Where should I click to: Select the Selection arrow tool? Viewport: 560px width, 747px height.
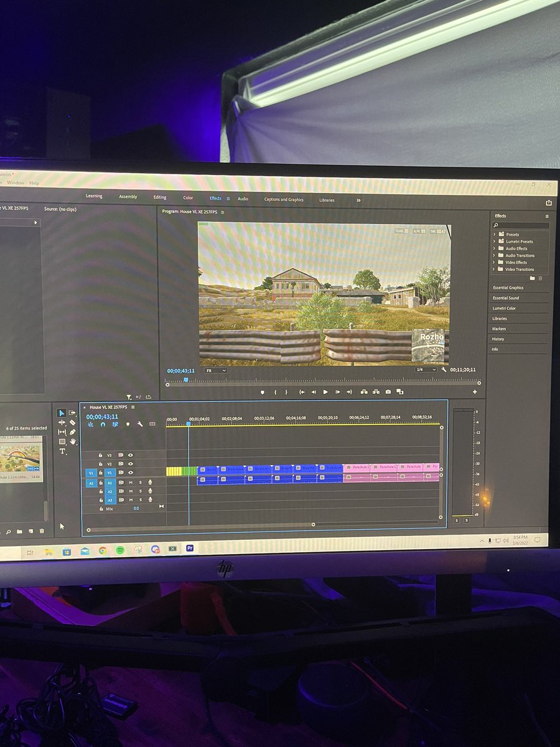tap(62, 413)
